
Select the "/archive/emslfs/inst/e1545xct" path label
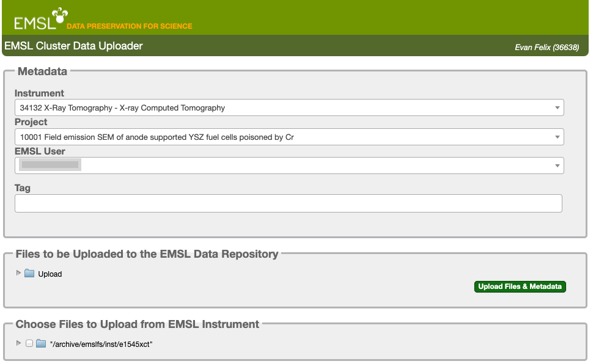coord(101,344)
